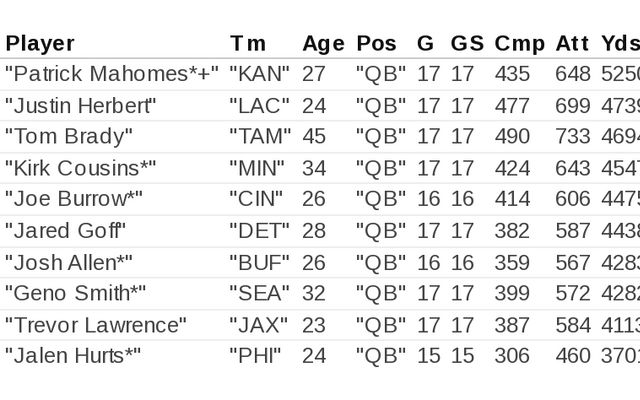Viewport: 640px width, 400px height.
Task: Select the Tom Brady player cell
Action: (x=69, y=137)
